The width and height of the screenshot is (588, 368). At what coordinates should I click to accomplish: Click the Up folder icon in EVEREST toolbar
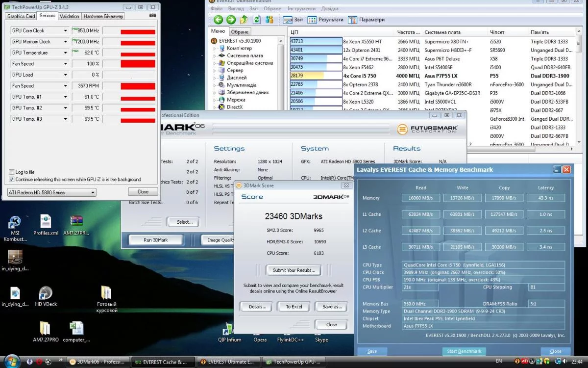coord(244,20)
